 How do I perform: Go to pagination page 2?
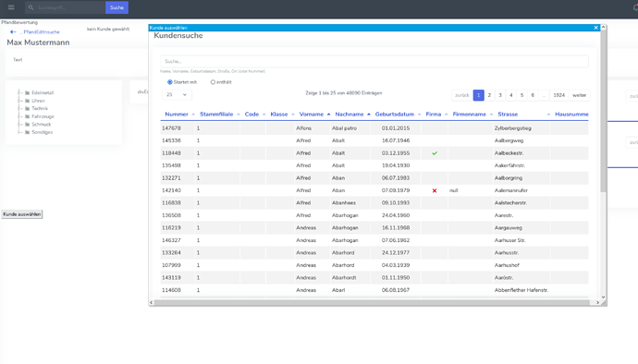(x=489, y=95)
